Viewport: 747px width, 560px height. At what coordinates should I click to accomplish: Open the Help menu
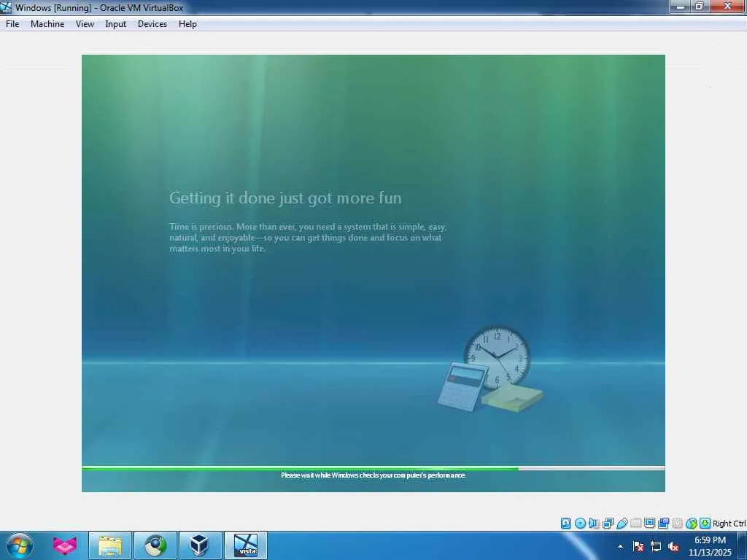coord(187,24)
